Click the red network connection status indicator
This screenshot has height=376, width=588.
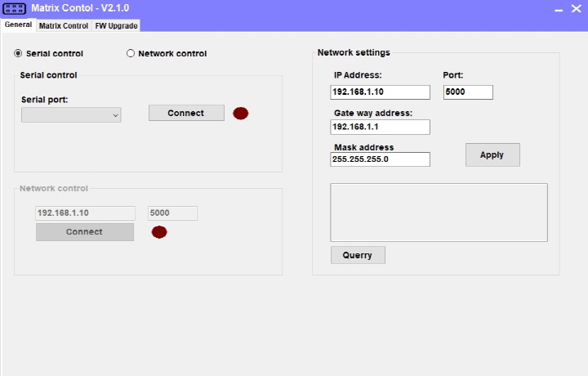click(x=159, y=232)
